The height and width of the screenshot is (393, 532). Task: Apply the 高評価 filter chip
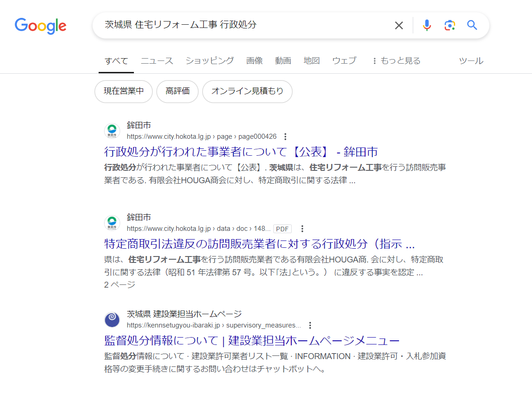pos(177,91)
